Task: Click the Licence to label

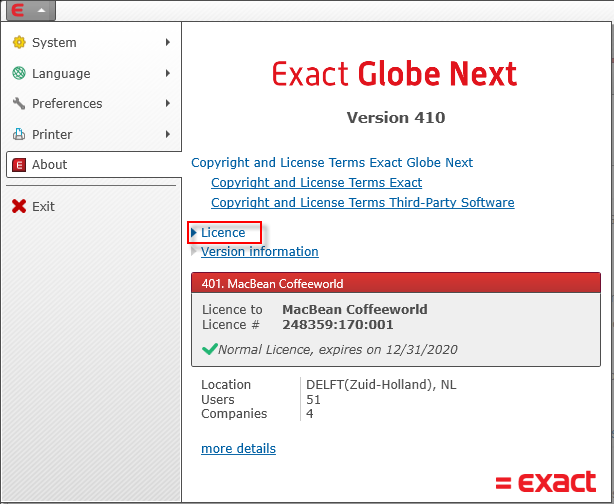Action: tap(232, 309)
